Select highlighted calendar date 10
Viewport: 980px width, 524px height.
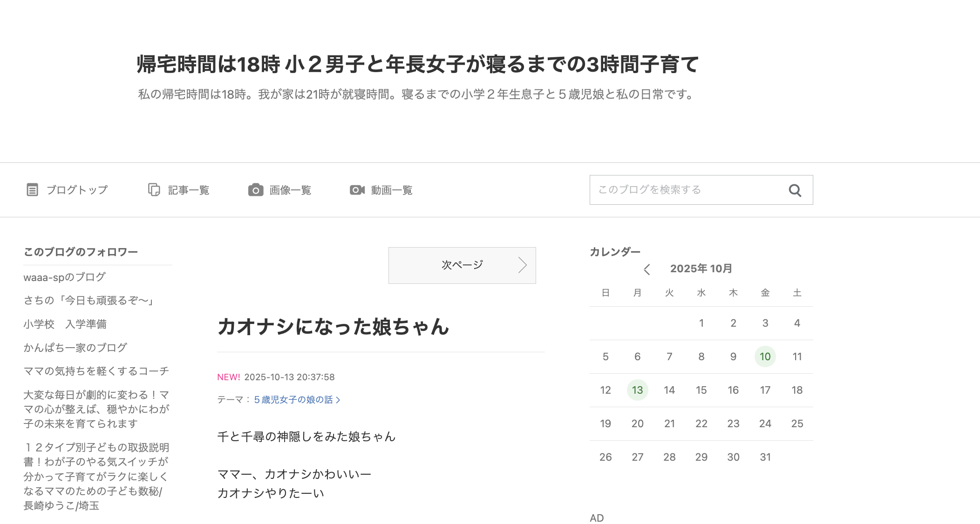pyautogui.click(x=765, y=356)
